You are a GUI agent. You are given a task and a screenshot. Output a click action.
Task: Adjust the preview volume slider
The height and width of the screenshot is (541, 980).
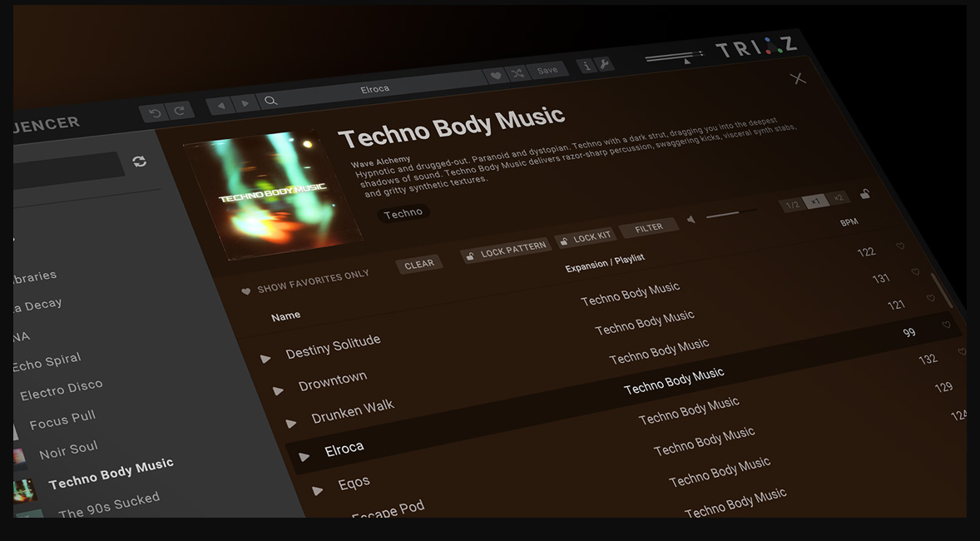pos(724,215)
